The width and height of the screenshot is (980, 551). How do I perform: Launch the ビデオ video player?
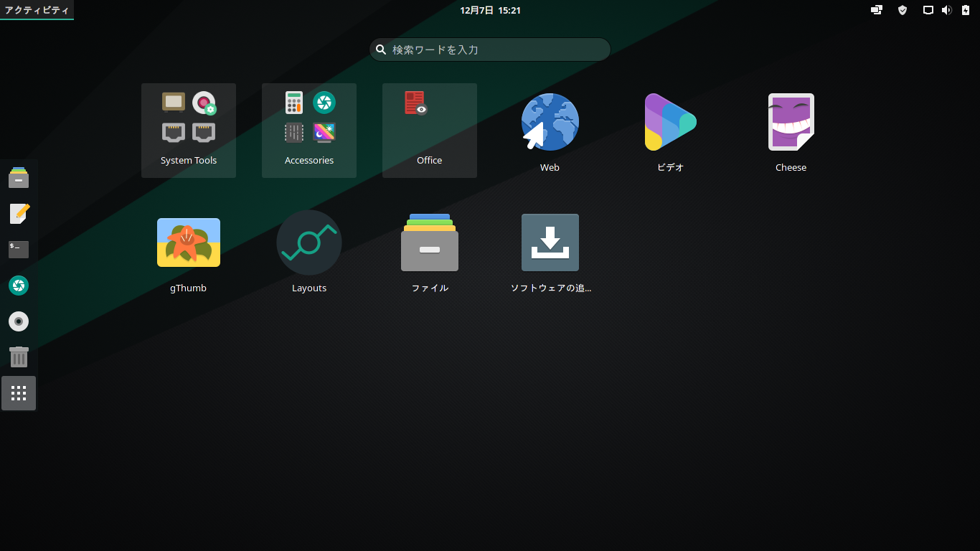click(x=670, y=122)
